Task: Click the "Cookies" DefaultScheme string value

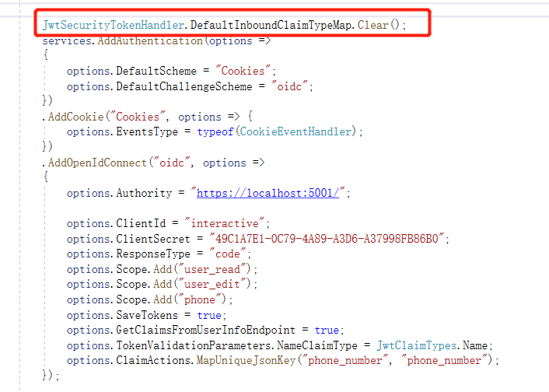Action: [x=243, y=71]
